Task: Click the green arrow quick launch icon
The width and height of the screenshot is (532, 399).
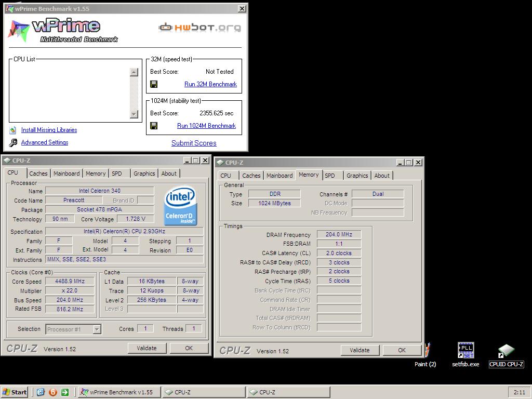Action: (x=65, y=392)
